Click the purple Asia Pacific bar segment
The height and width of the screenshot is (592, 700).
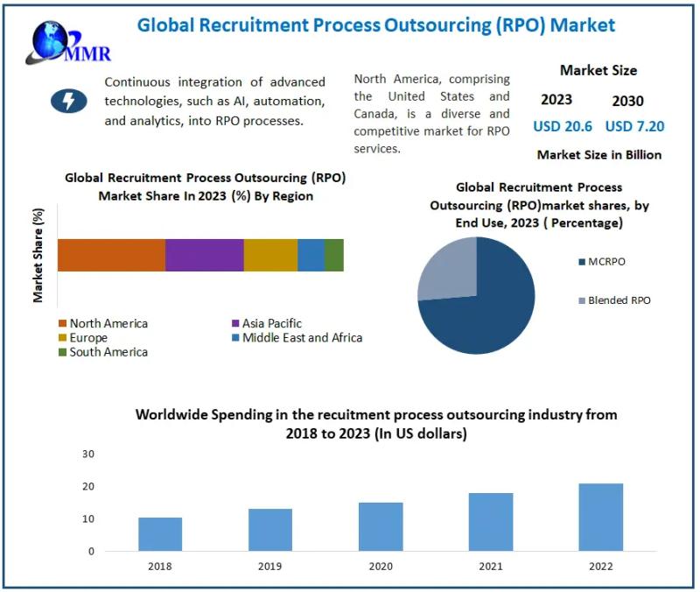point(205,255)
